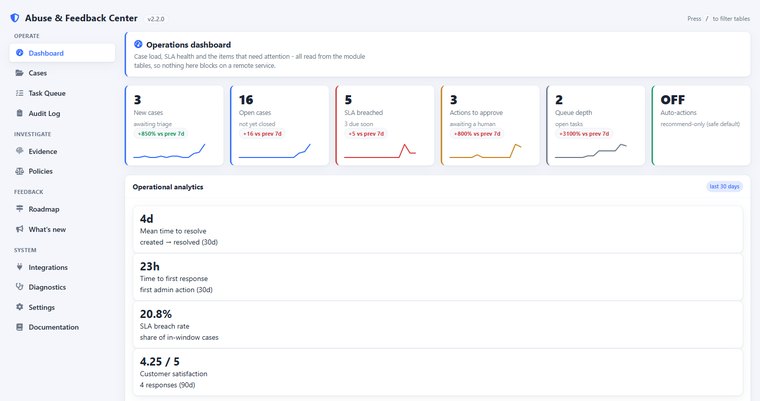Click the 'Operational analytics' heading
Viewport: 760px width, 401px height.
(168, 187)
